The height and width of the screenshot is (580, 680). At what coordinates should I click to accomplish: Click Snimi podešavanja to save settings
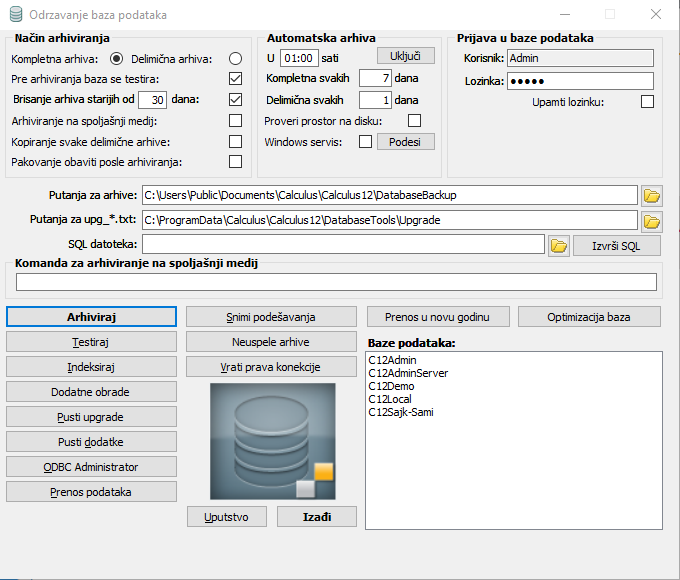point(271,317)
